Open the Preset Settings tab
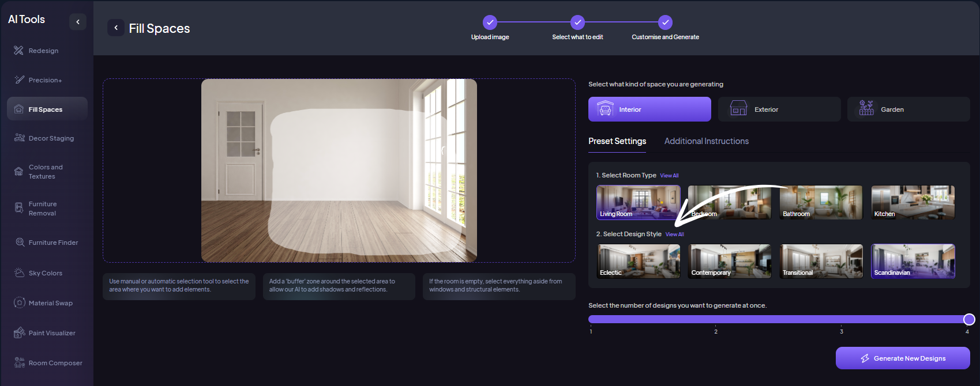 [x=617, y=141]
